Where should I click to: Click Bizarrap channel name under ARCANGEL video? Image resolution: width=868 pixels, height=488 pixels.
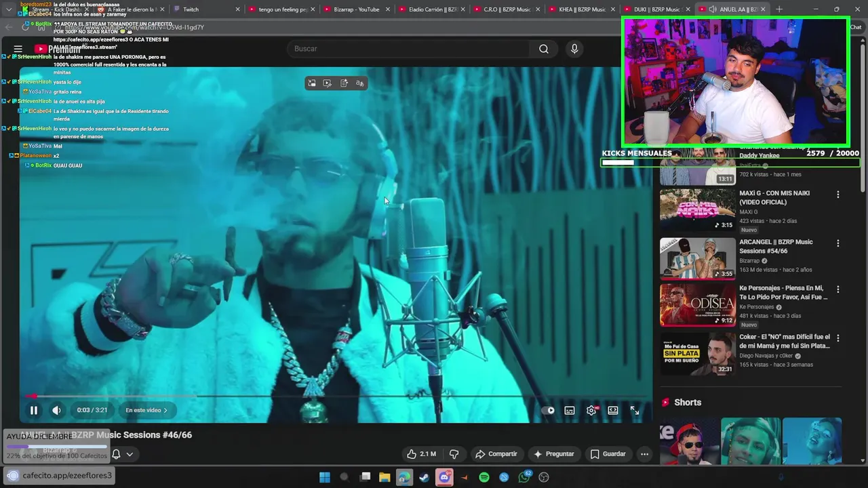(749, 261)
